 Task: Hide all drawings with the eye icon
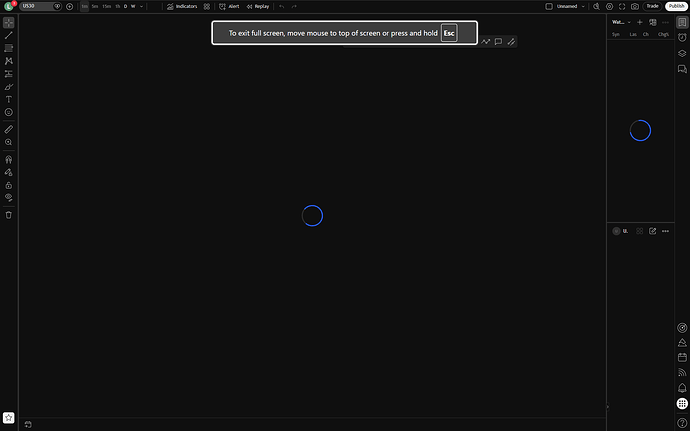tap(8, 198)
